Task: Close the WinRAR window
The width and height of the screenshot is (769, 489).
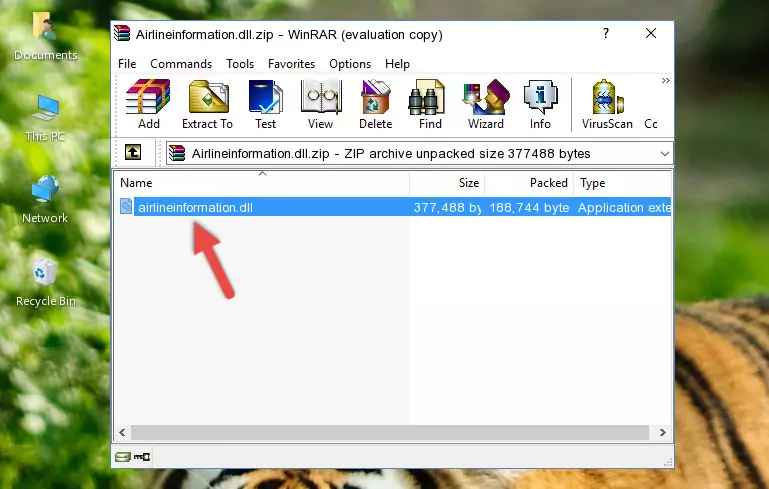Action: pos(651,33)
